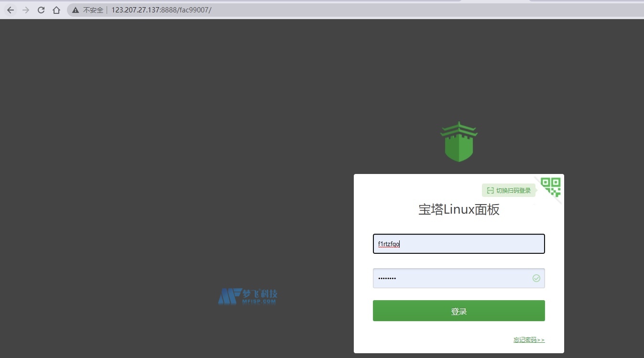Screen dimensions: 644x358
Task: Expand the 忘记密码 recovery link
Action: tap(528, 339)
